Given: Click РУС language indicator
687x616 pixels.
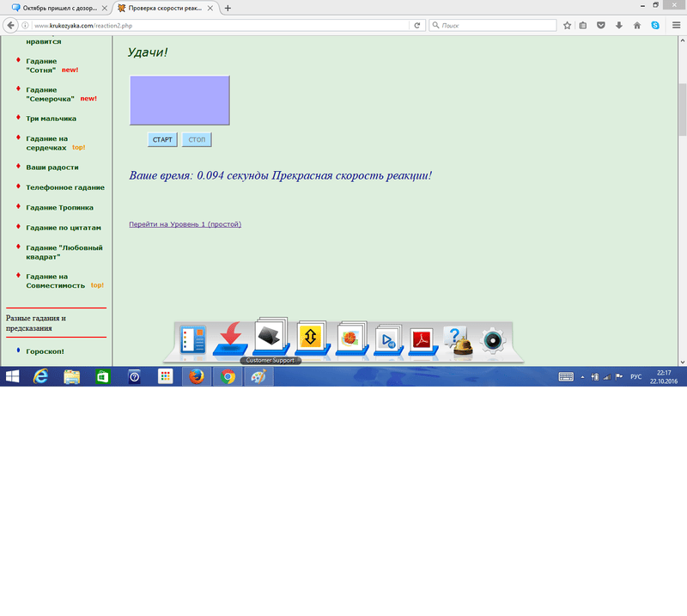Looking at the screenshot, I should [x=635, y=376].
